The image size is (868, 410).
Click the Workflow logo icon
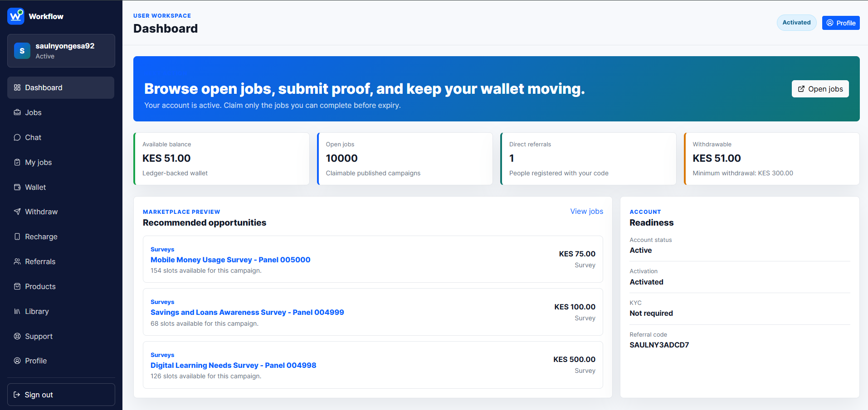[x=16, y=16]
